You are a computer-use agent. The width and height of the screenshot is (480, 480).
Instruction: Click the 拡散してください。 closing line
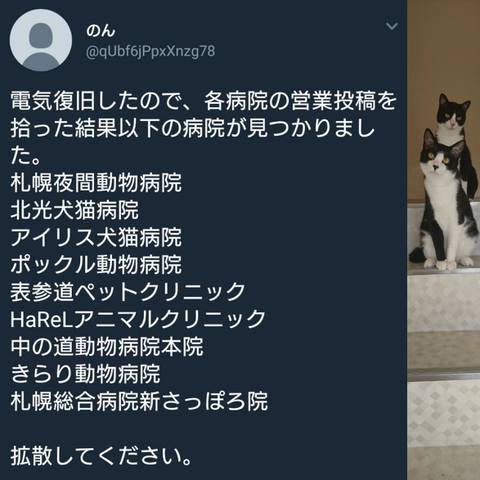[101, 456]
